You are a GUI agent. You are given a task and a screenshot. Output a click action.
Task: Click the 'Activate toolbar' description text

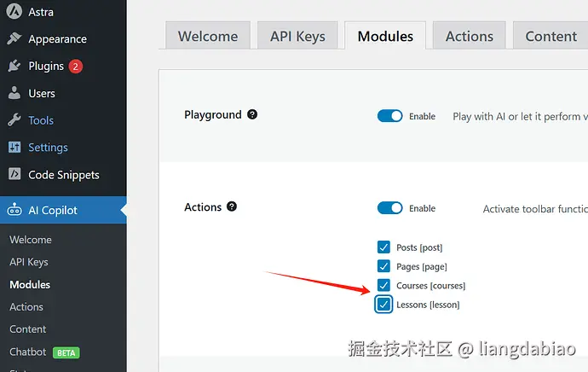(x=535, y=209)
